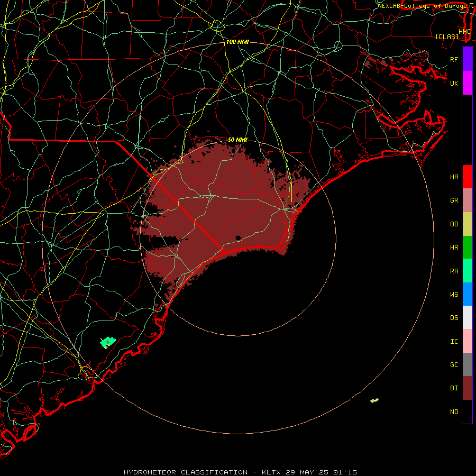The height and width of the screenshot is (476, 476).
Task: Click the [CLAS] label
Action: click(x=447, y=37)
